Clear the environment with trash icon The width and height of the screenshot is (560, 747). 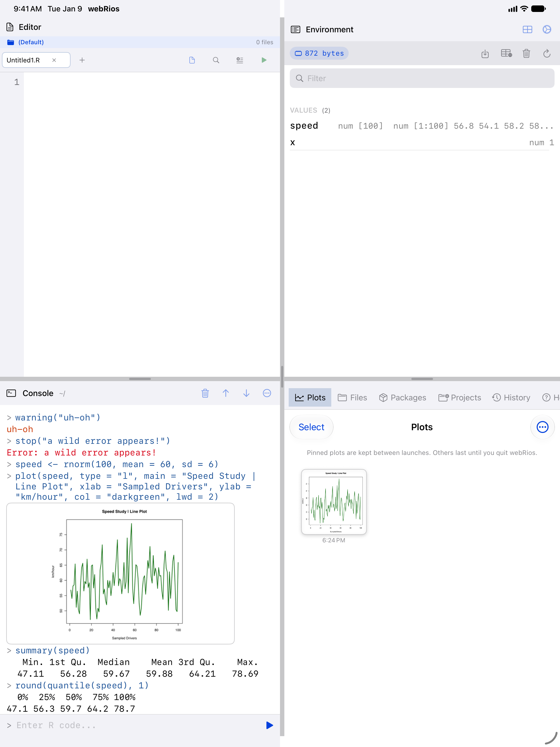526,53
